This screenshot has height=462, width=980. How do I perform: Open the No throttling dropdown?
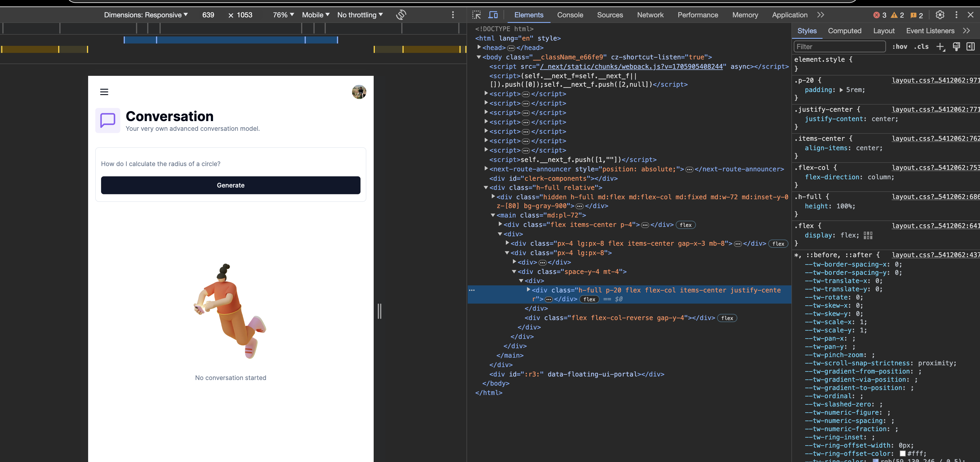tap(360, 15)
